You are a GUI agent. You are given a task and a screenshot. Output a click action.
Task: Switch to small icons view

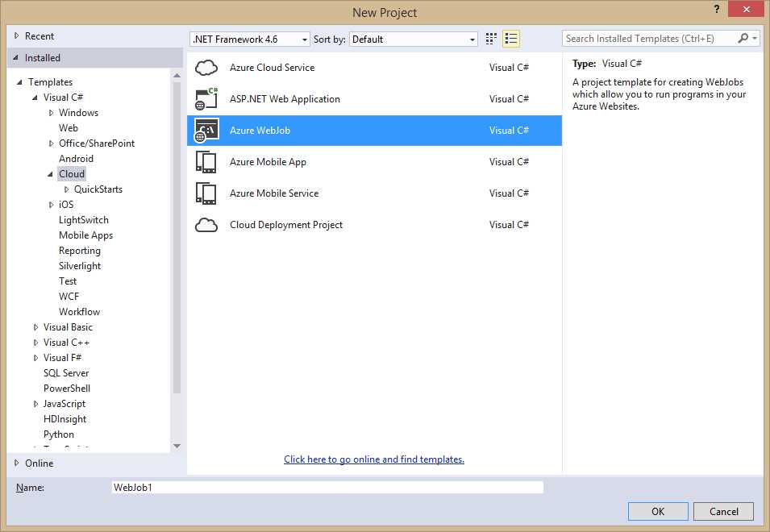[x=490, y=38]
